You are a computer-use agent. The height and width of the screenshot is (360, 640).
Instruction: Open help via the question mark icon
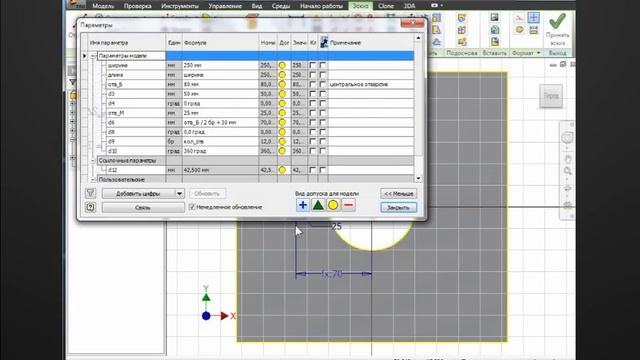[90, 207]
